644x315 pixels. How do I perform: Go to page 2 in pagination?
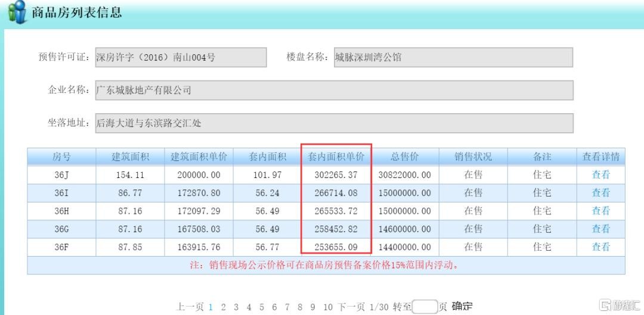(224, 307)
